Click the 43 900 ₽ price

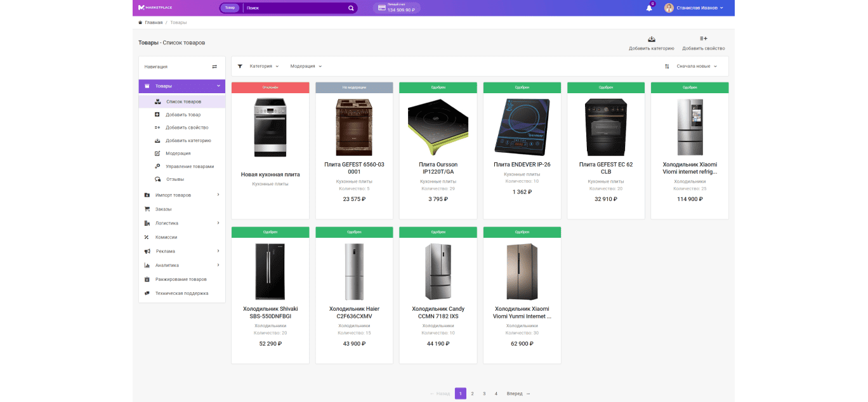coord(354,344)
